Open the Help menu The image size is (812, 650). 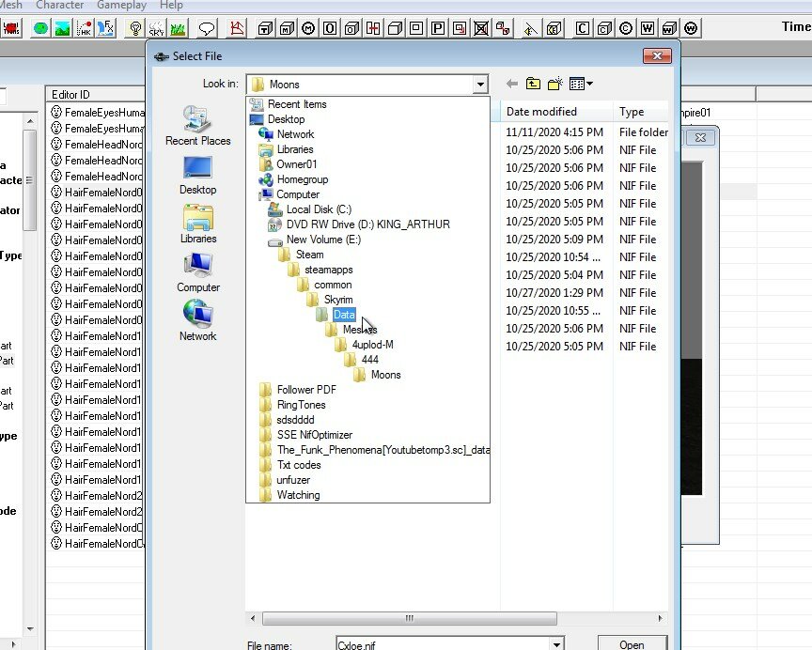pos(171,6)
